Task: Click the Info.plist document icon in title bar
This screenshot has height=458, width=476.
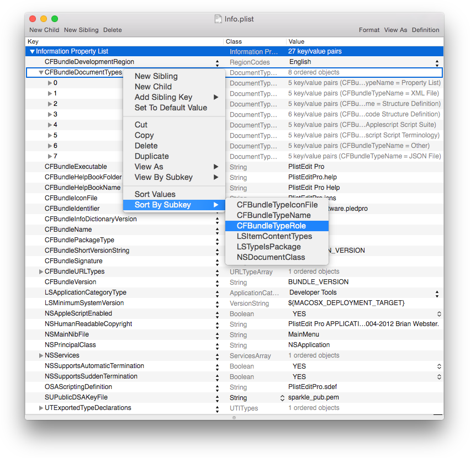Action: pyautogui.click(x=218, y=19)
